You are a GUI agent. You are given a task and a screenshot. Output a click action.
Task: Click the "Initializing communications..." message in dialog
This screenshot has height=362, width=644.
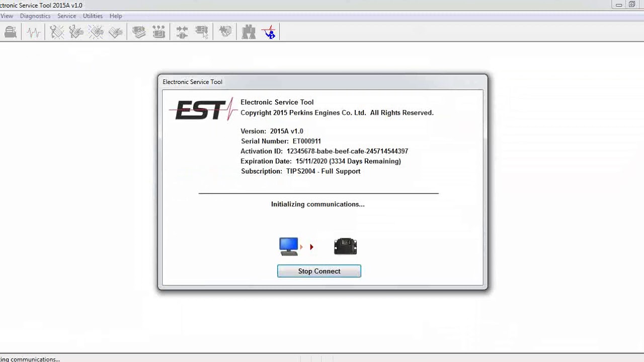coord(318,204)
